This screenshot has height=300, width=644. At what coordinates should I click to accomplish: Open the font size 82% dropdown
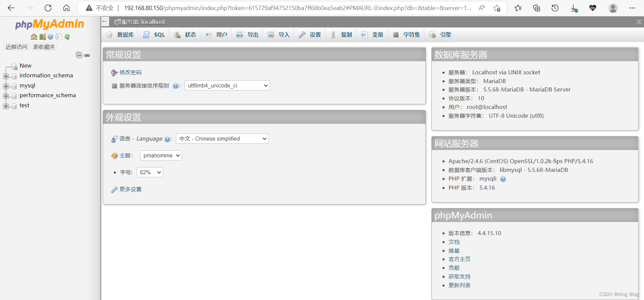(x=150, y=172)
